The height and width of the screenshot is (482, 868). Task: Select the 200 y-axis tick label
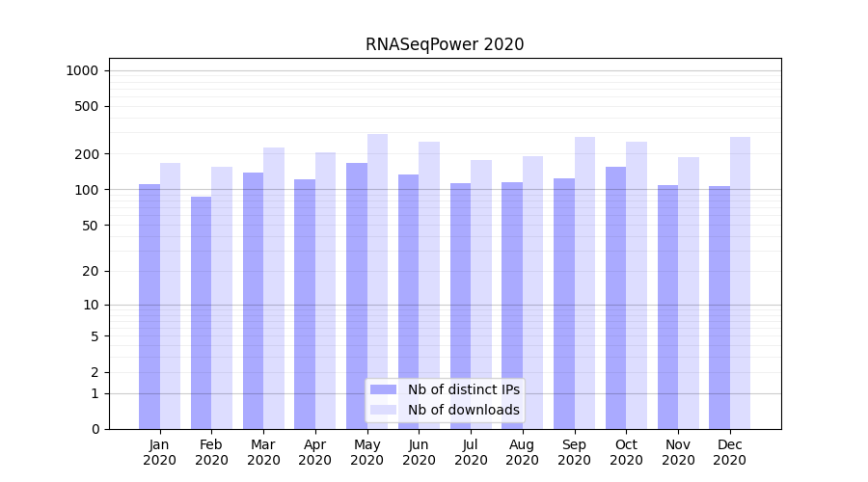[x=88, y=154]
